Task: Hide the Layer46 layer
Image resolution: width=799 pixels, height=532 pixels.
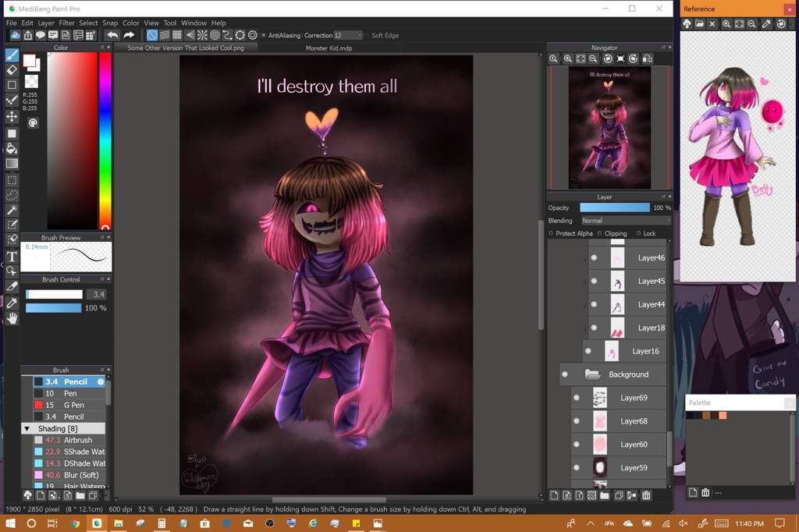Action: pos(594,258)
